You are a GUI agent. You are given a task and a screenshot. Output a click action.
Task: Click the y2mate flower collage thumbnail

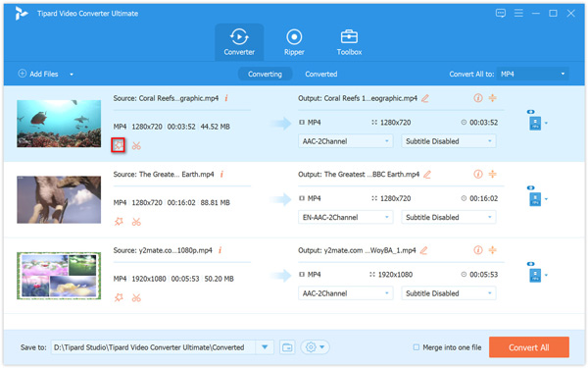[59, 276]
